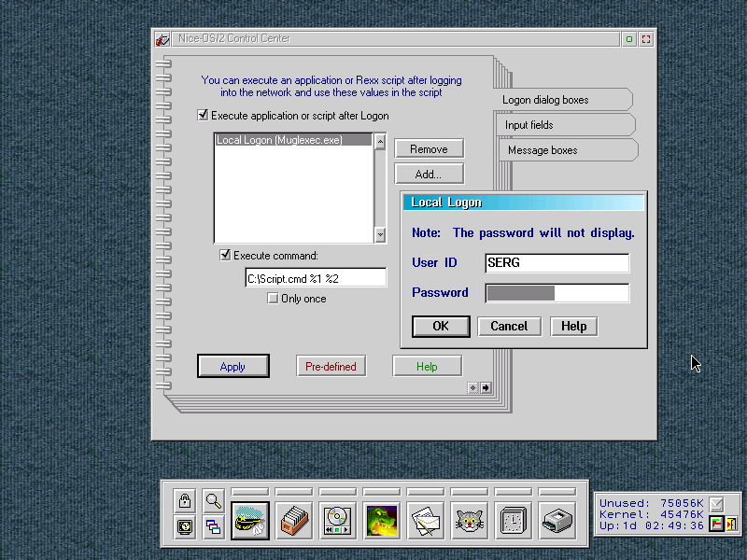Launch the gray cat icon

pyautogui.click(x=470, y=521)
